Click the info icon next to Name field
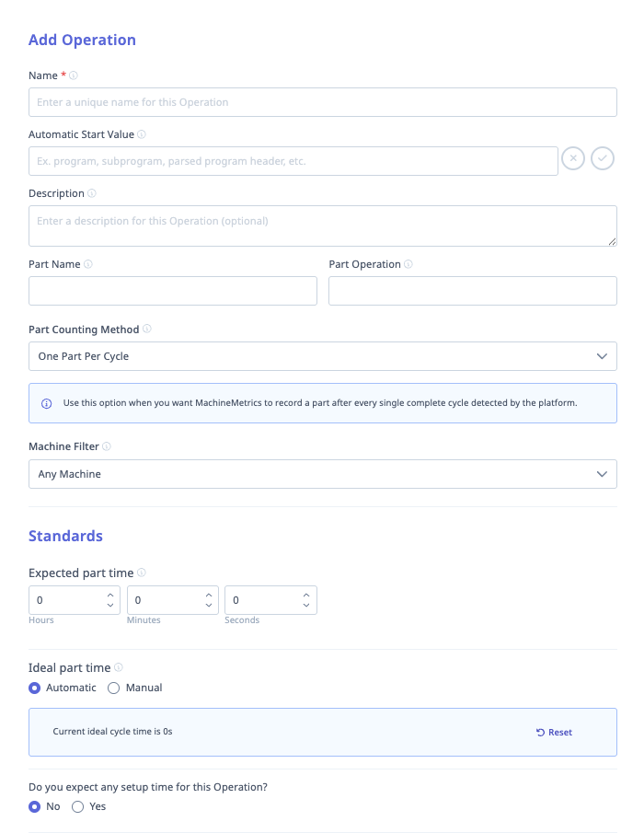 (72, 75)
